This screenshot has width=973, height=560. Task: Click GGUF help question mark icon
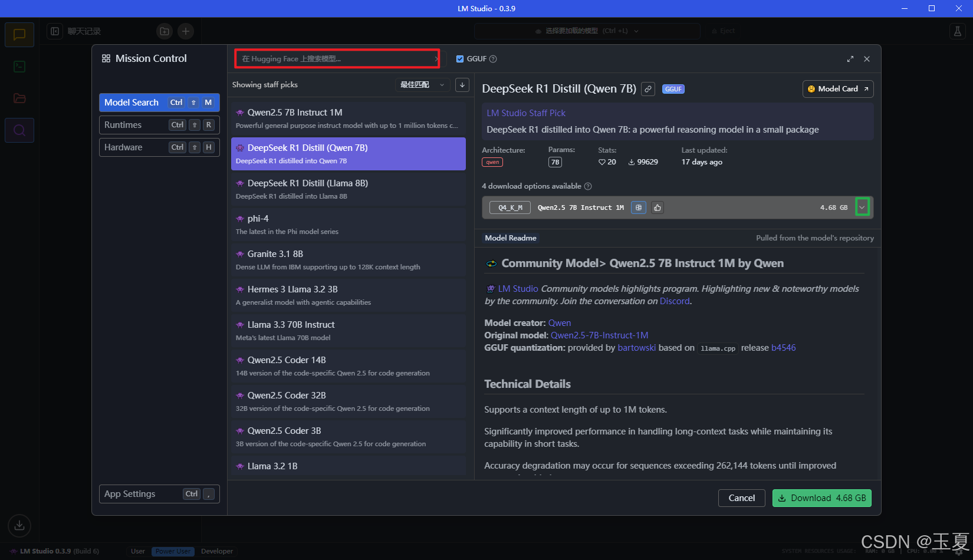click(x=493, y=59)
